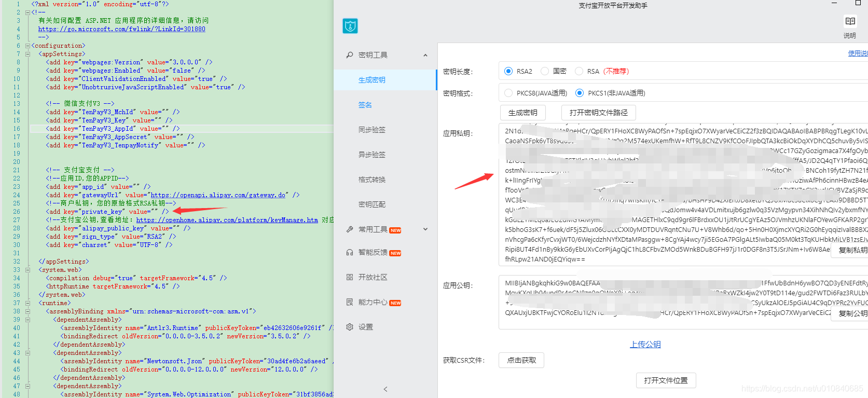Click the TenPayV3_AppSecret line in the code
The height and width of the screenshot is (398, 868).
(120, 137)
